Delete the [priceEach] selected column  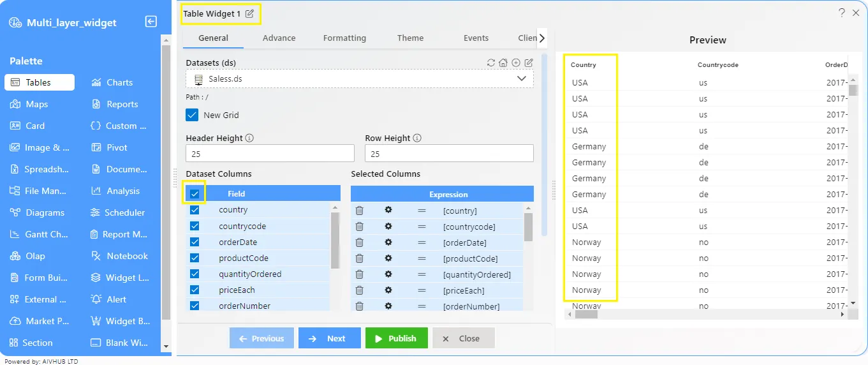(x=360, y=290)
